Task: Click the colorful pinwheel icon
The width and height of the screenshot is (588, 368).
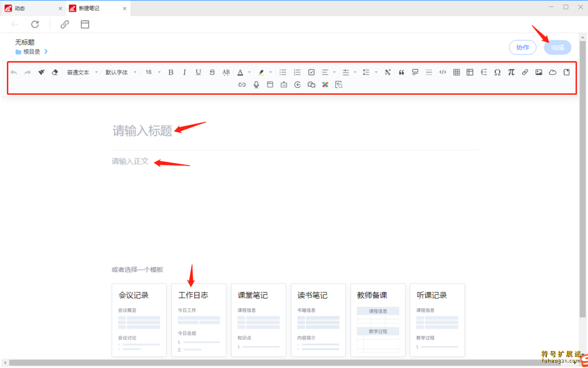Action: point(325,84)
